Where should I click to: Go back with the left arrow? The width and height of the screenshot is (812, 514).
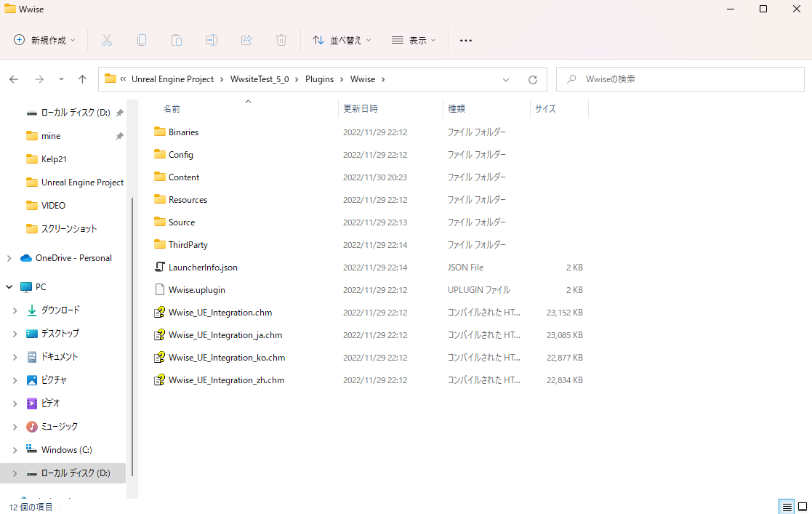(14, 79)
